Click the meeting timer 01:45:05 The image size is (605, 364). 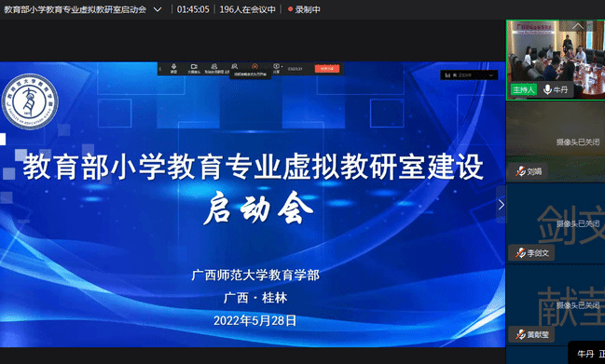tap(193, 9)
